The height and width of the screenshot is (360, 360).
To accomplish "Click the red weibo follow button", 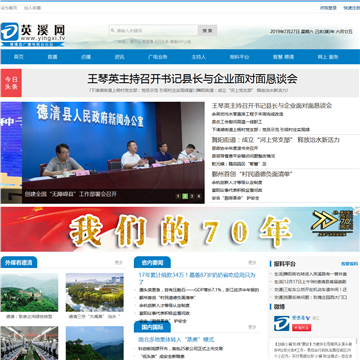I will point(301,328).
